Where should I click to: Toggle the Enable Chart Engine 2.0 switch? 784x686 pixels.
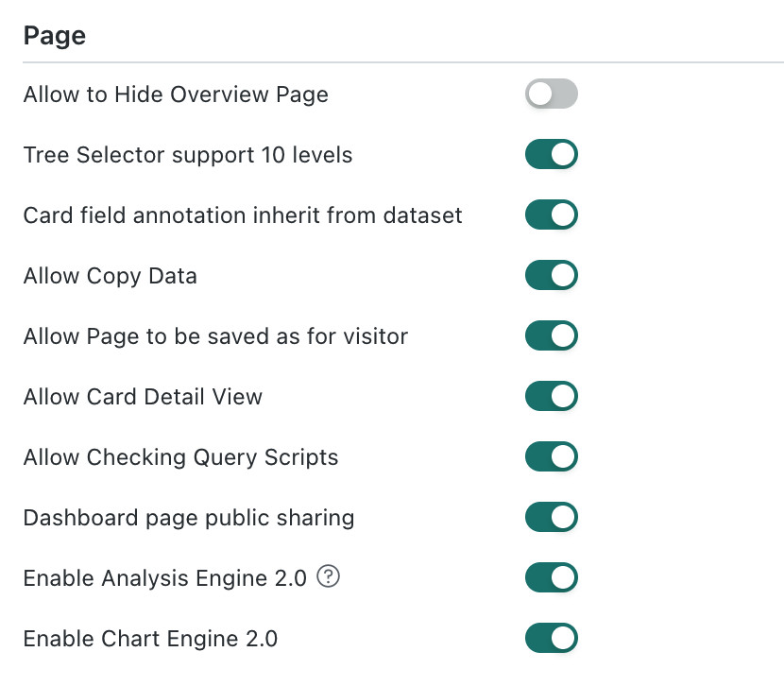tap(551, 638)
